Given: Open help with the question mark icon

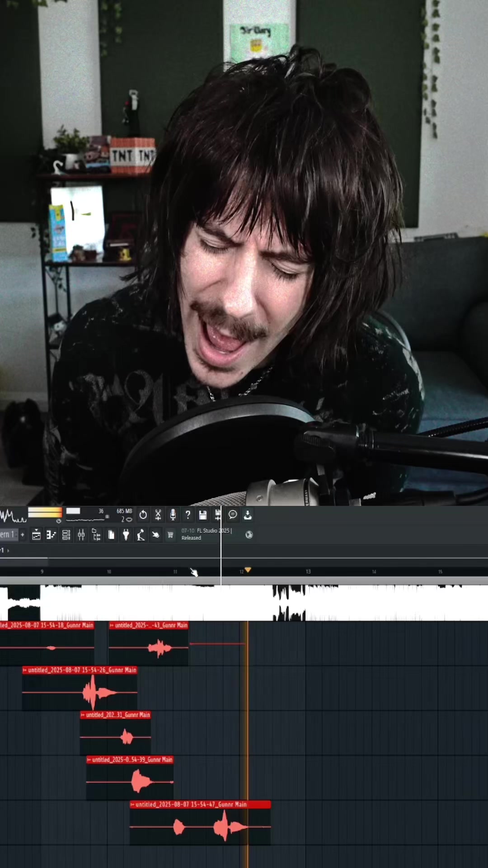Looking at the screenshot, I should 188,514.
